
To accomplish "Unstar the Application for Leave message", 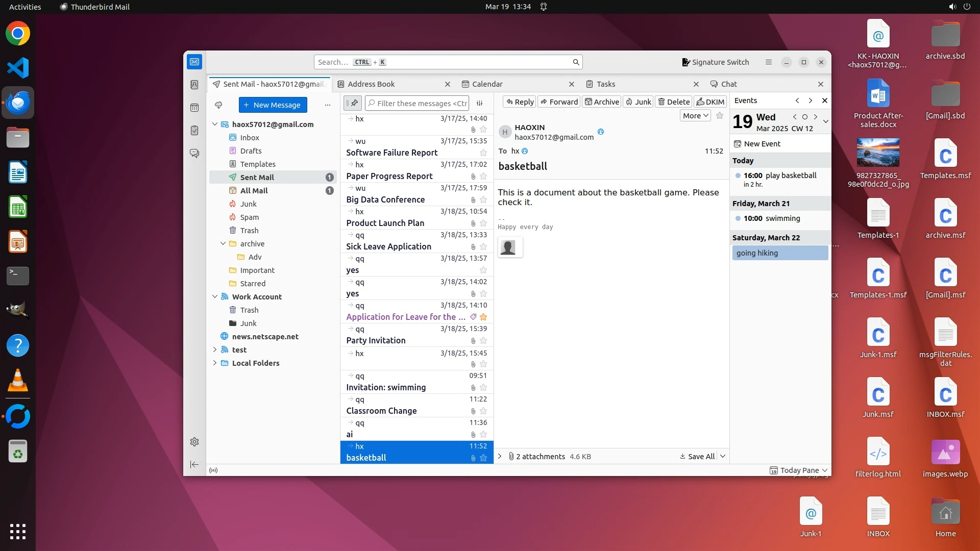I will coord(483,317).
